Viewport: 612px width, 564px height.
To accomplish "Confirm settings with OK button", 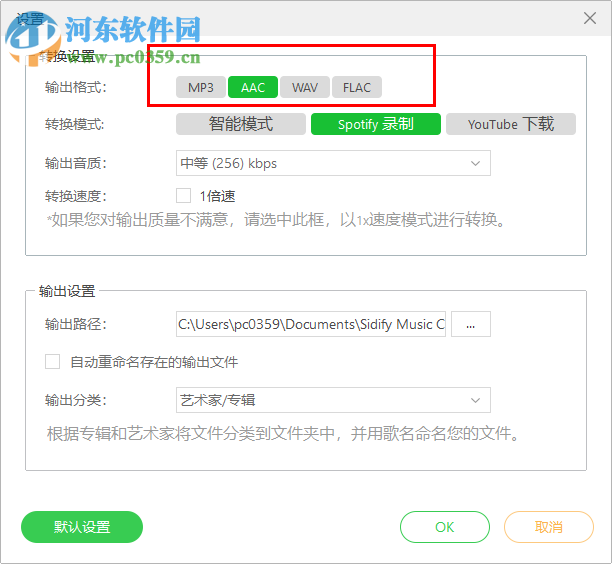I will pos(445,527).
